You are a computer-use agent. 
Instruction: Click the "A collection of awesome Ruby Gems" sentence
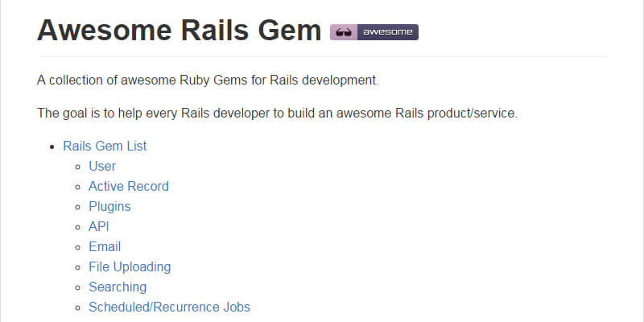(208, 80)
